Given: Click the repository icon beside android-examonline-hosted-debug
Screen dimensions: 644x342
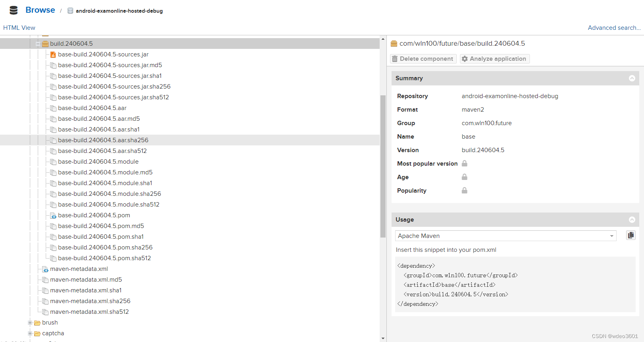Looking at the screenshot, I should click(x=70, y=11).
